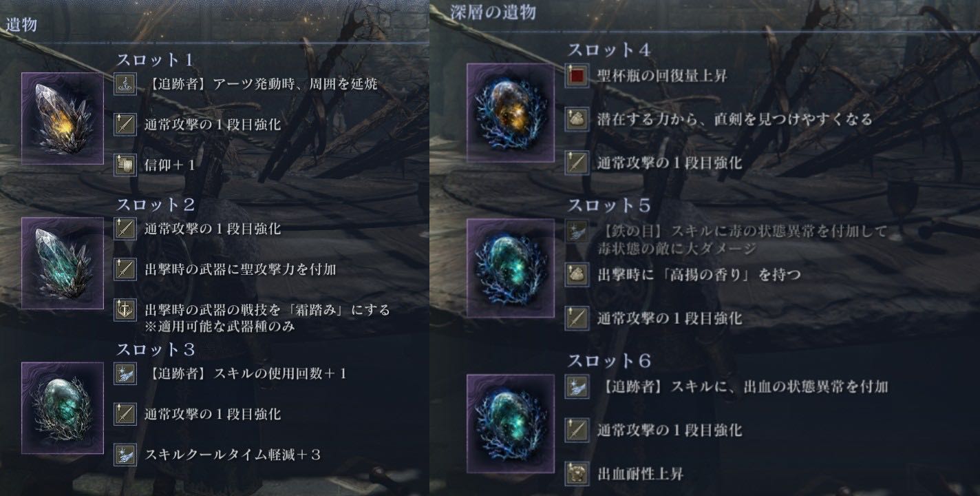Click the red 聖杯瓶の回復量上昇 icon

(576, 76)
